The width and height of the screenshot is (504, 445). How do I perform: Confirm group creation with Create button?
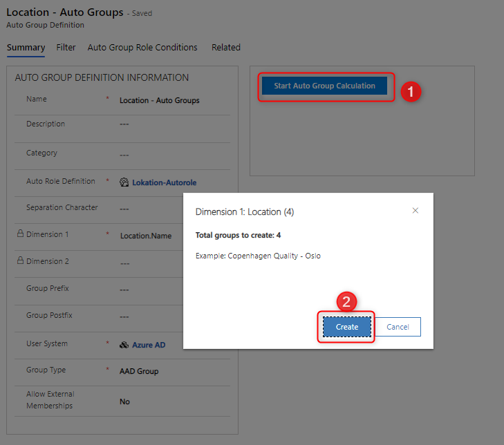pos(347,327)
